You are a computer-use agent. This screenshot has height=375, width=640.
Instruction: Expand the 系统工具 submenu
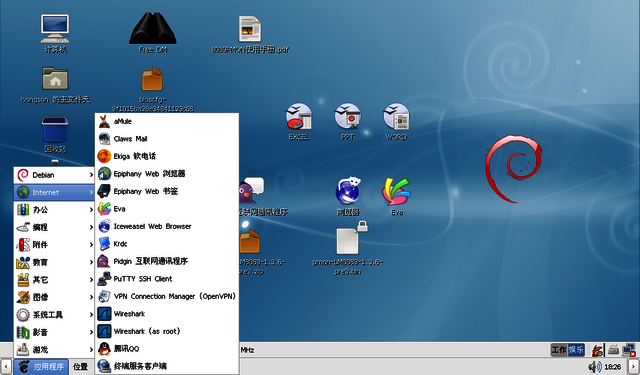(54, 315)
